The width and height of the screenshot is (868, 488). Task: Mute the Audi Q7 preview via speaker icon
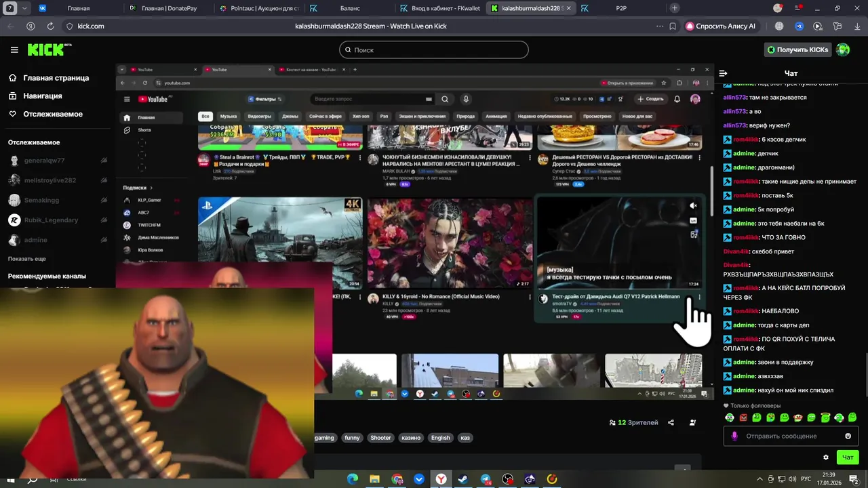click(x=693, y=205)
